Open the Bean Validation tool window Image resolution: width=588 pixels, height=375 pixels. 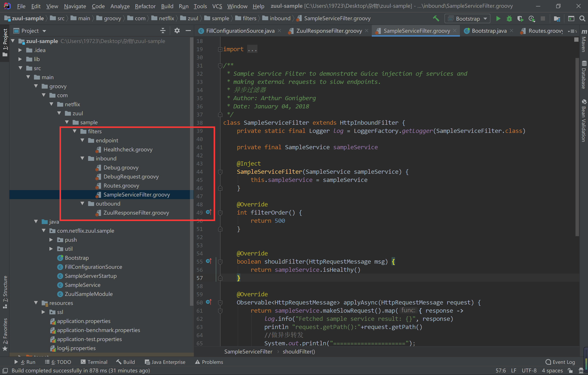pos(584,120)
